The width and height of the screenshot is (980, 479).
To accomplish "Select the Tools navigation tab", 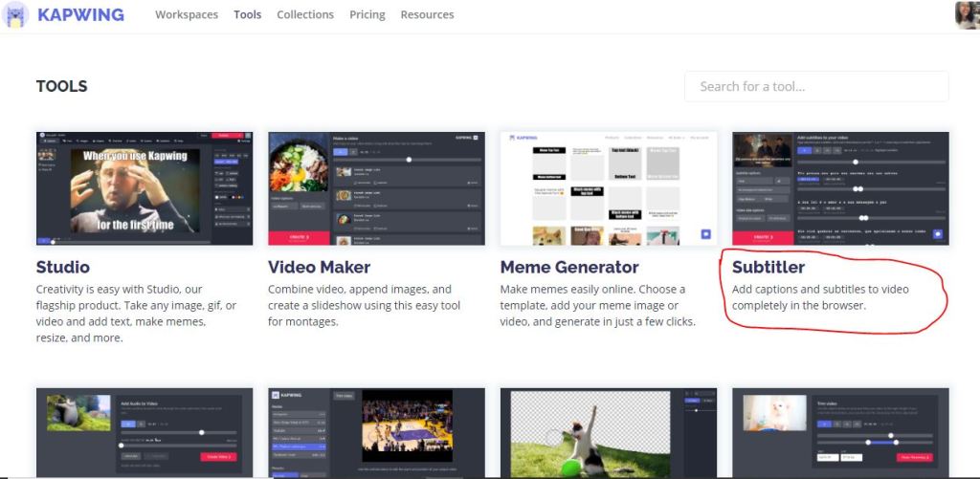I will click(x=247, y=15).
